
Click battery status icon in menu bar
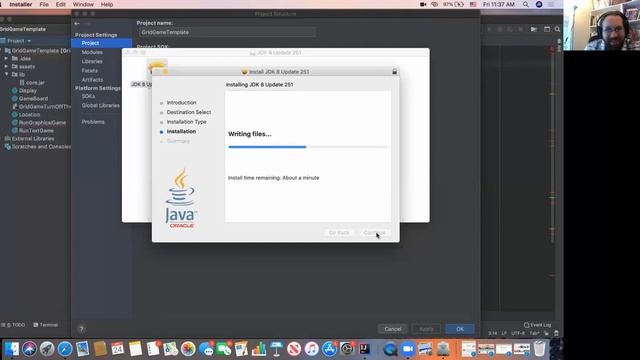[459, 4]
